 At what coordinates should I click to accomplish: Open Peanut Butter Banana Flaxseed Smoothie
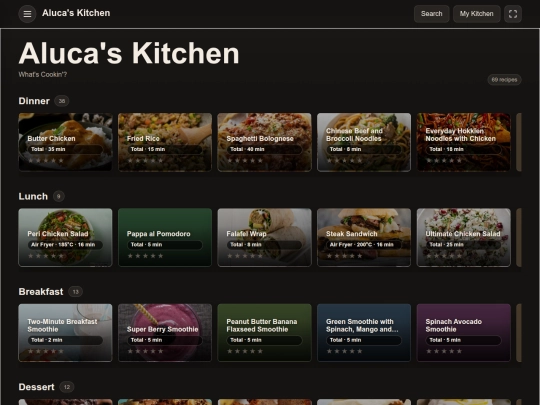point(264,333)
